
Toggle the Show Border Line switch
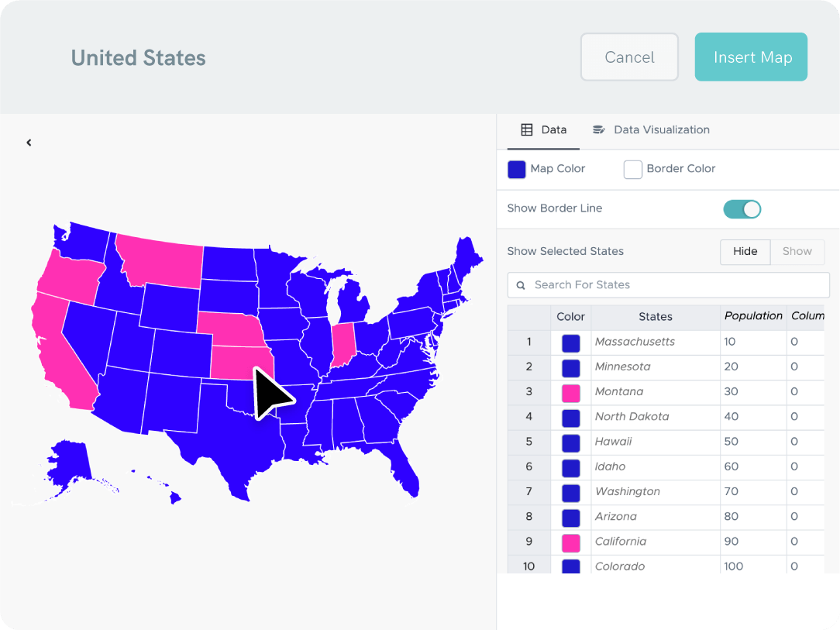pyautogui.click(x=742, y=209)
